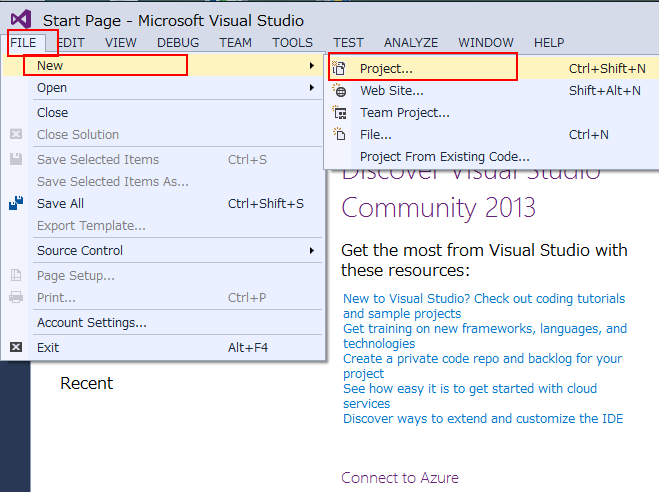Viewport: 659px width, 492px height.
Task: Select Team Project... in the submenu
Action: pos(493,113)
